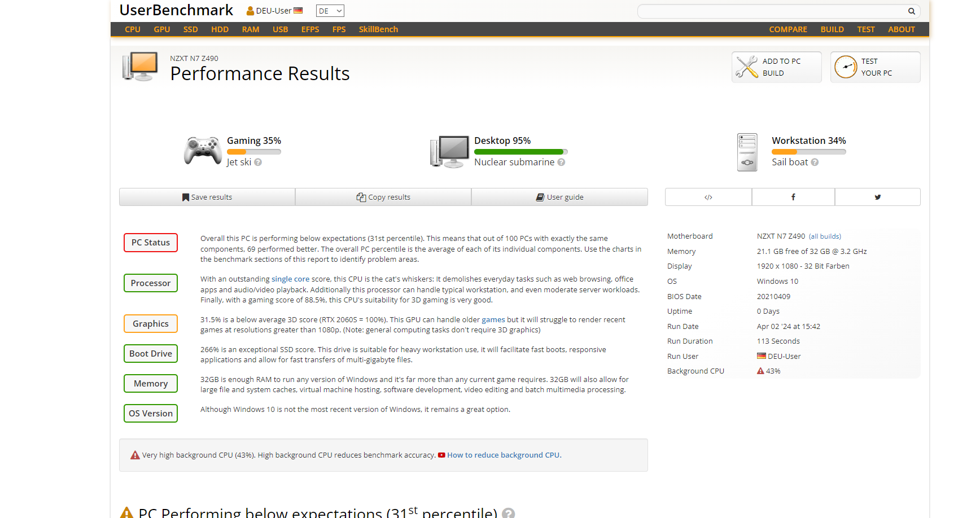The width and height of the screenshot is (980, 518).
Task: Jump to the PC Status section
Action: point(151,243)
